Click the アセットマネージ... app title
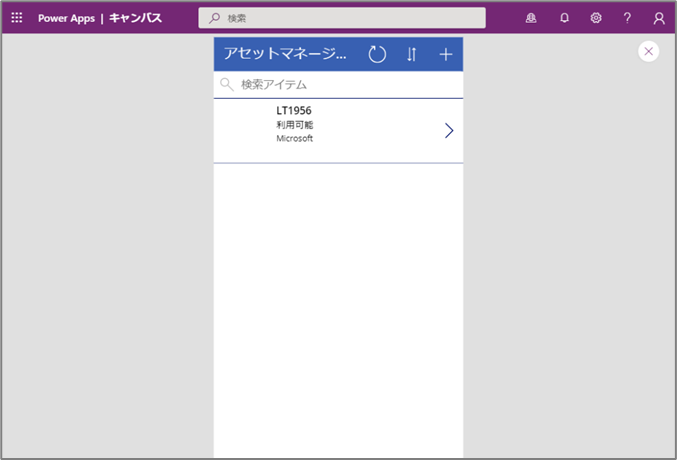 pyautogui.click(x=285, y=54)
